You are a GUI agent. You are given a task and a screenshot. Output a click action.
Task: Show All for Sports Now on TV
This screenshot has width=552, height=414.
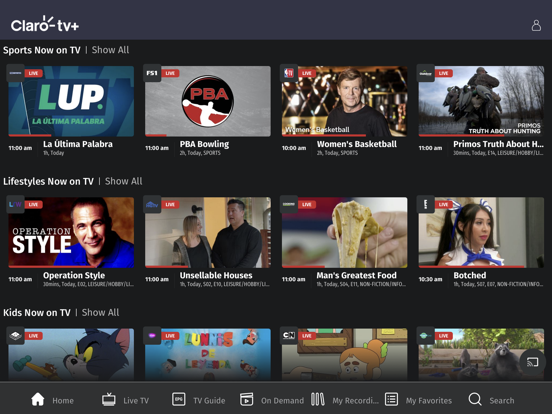(110, 50)
